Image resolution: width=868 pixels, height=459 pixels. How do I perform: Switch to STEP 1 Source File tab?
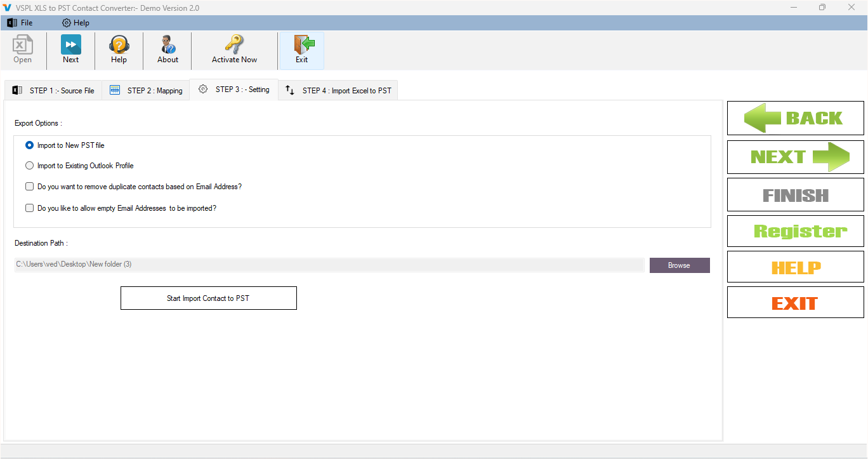pyautogui.click(x=53, y=90)
